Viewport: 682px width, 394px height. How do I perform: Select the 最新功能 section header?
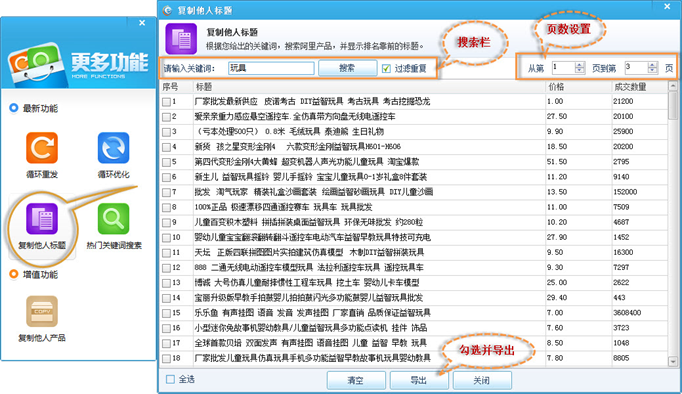tap(40, 108)
